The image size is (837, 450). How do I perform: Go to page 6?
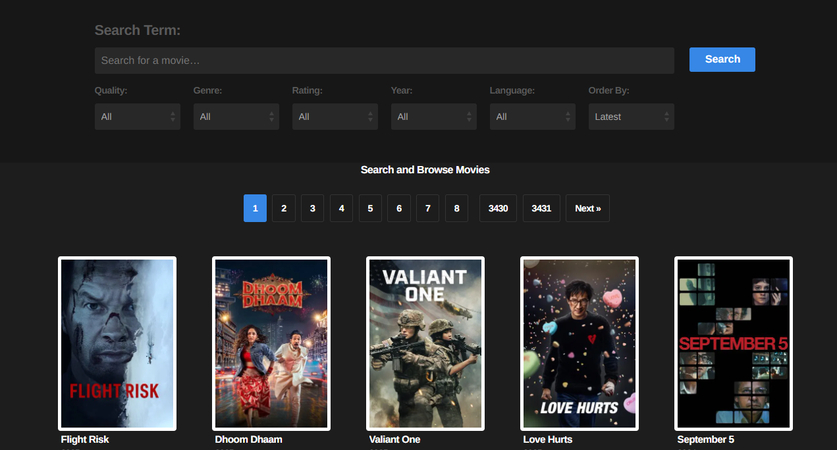coord(399,208)
